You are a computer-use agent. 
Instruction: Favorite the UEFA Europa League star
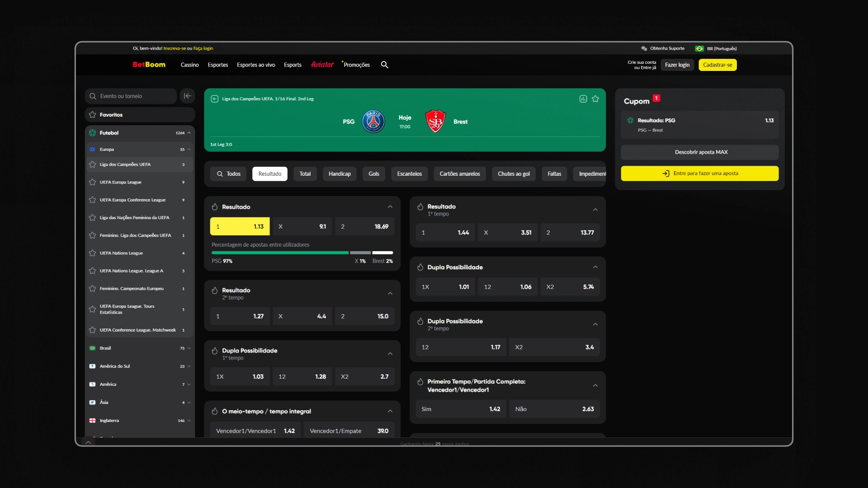coord(93,182)
